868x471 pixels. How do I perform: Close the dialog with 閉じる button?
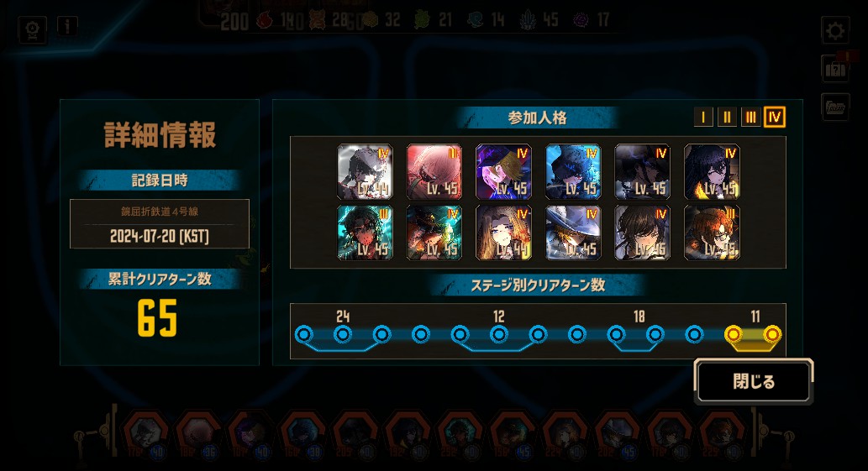pos(754,381)
